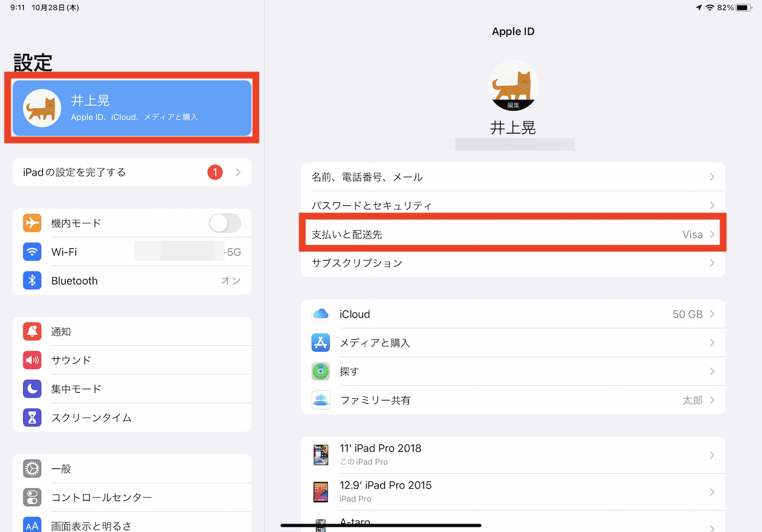Tap the スクリーンタイム hourglass icon
This screenshot has width=762, height=532.
pyautogui.click(x=32, y=417)
